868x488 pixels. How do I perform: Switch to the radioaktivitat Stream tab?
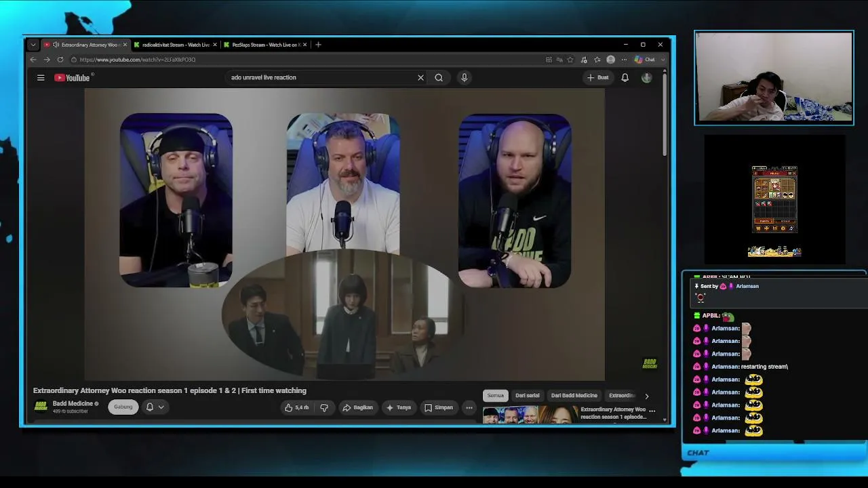coord(176,45)
